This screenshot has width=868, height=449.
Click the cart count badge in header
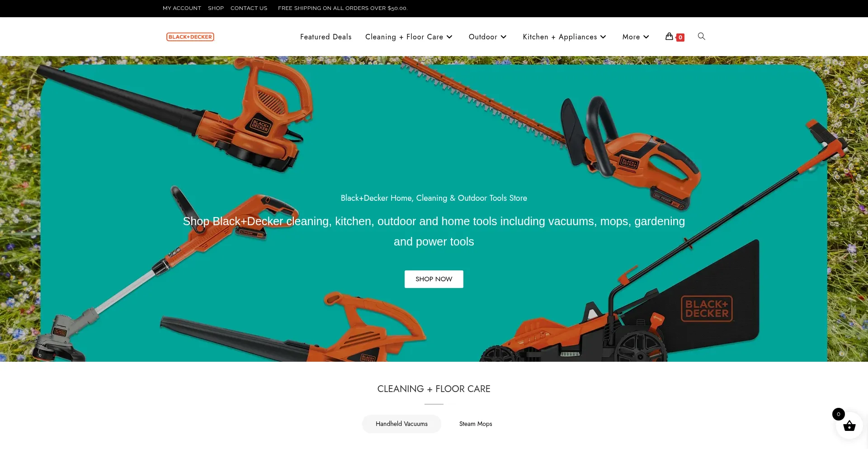(x=680, y=38)
